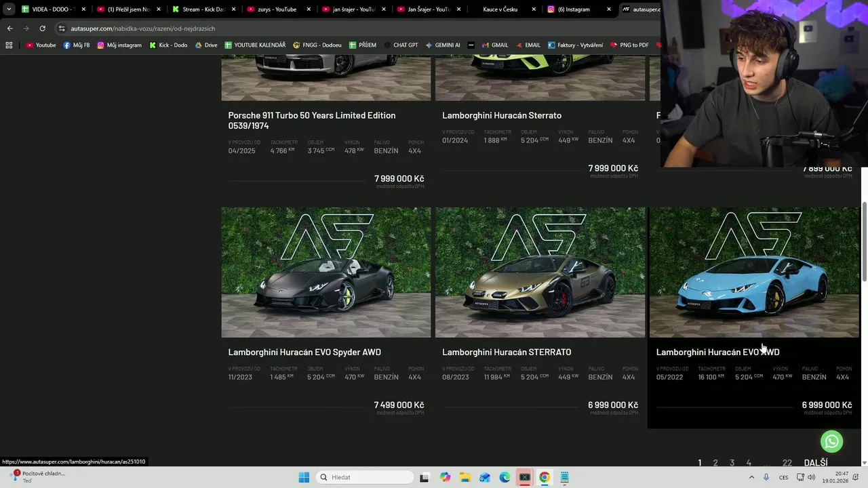This screenshot has width=868, height=488.
Task: Open the black Huracán EVO Spyder photo
Action: click(x=326, y=272)
